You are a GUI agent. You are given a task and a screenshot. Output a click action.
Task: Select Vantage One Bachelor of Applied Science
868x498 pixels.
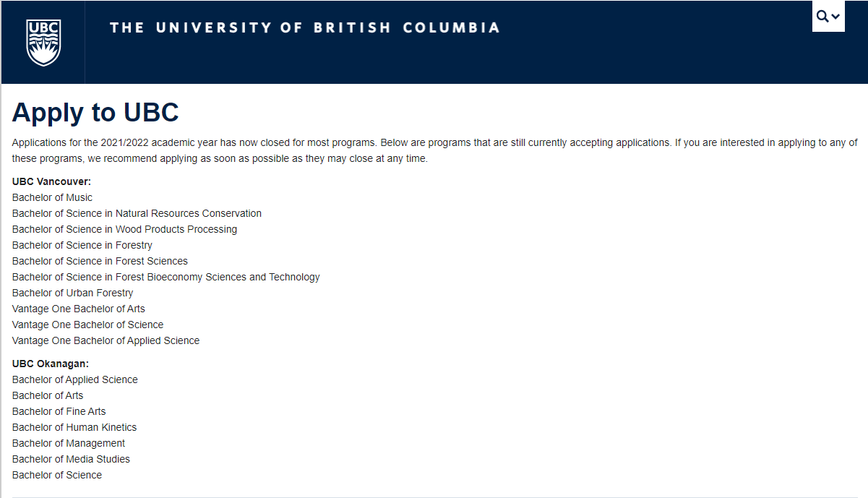tap(106, 340)
